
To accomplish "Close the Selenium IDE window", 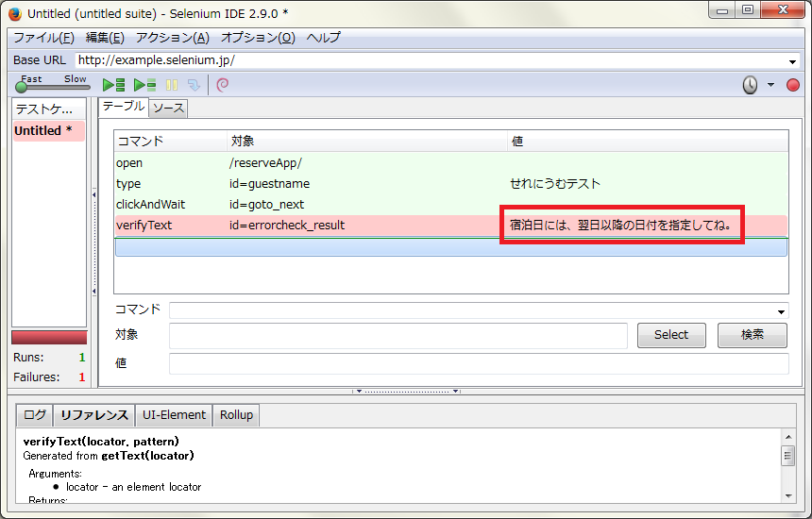I will (x=783, y=9).
